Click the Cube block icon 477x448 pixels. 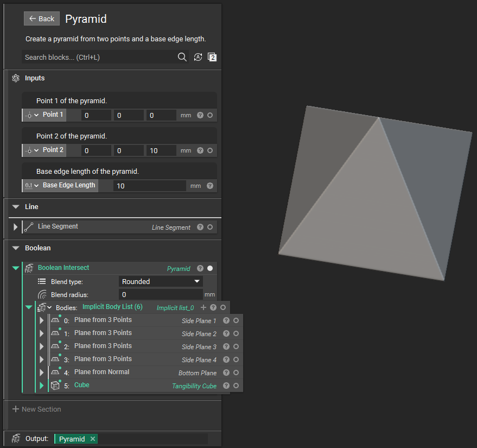coord(55,386)
